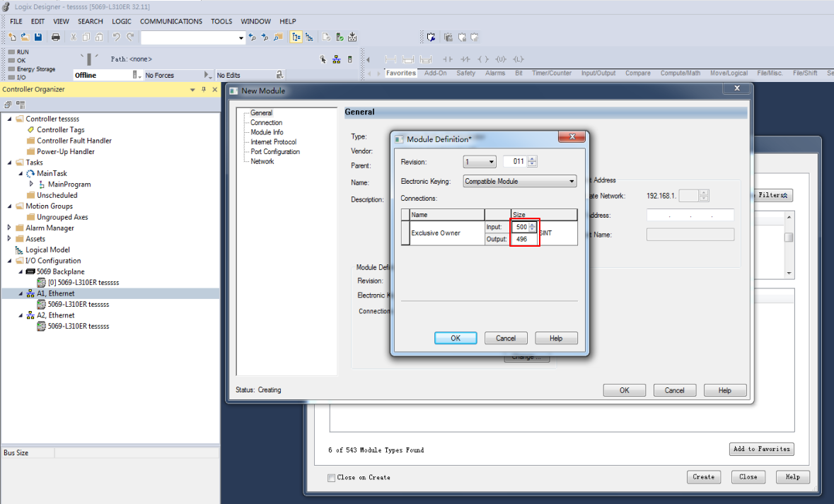The image size is (834, 504).
Task: Check Close on Create checkbox
Action: (x=331, y=477)
